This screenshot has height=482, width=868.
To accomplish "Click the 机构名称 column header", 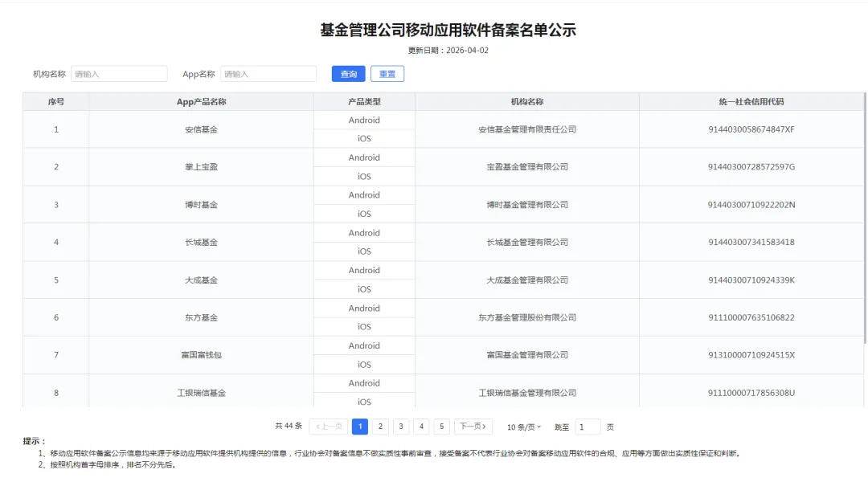I will 527,101.
